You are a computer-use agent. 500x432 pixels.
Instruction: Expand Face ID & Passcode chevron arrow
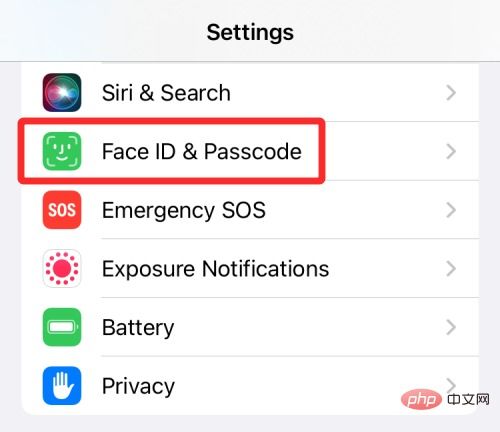click(x=451, y=151)
